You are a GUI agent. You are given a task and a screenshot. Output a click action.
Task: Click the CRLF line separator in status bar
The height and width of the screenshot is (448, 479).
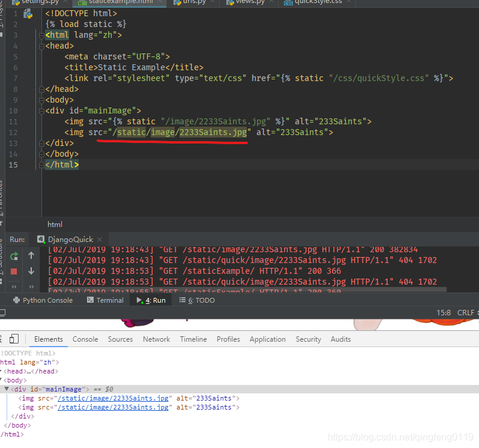tap(466, 313)
